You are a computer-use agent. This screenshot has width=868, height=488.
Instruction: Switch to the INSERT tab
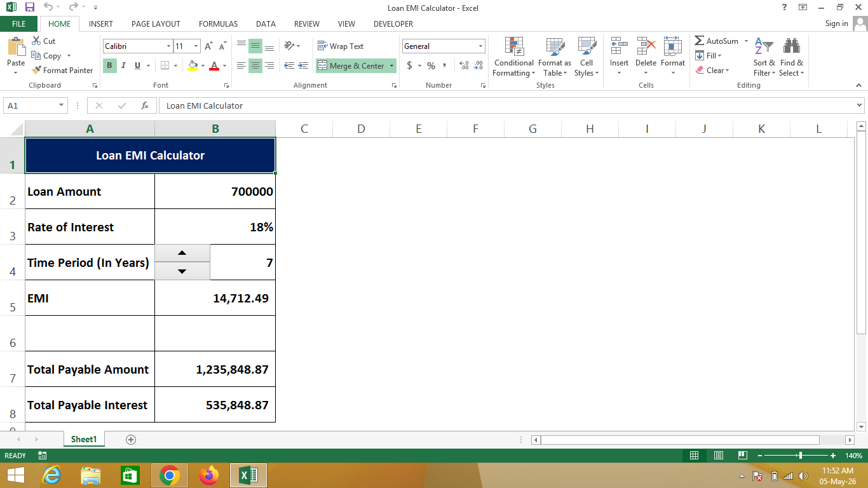click(101, 24)
